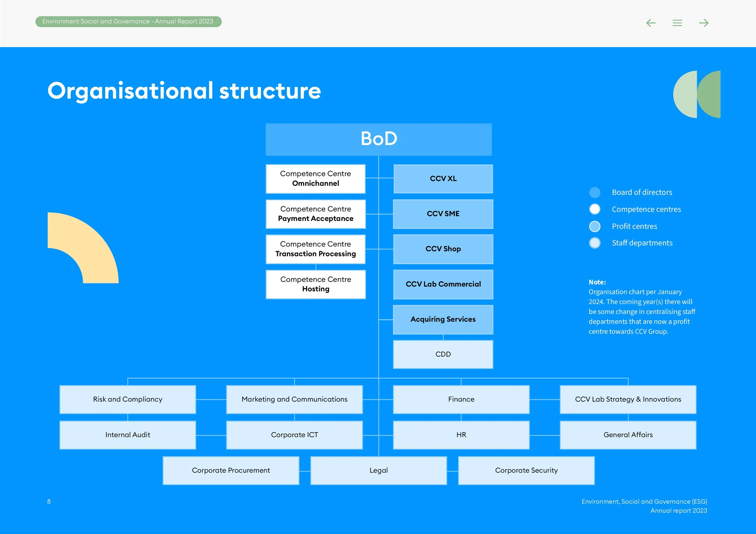Select Competence Centre Omnichannel box
The height and width of the screenshot is (534, 756).
click(x=315, y=179)
